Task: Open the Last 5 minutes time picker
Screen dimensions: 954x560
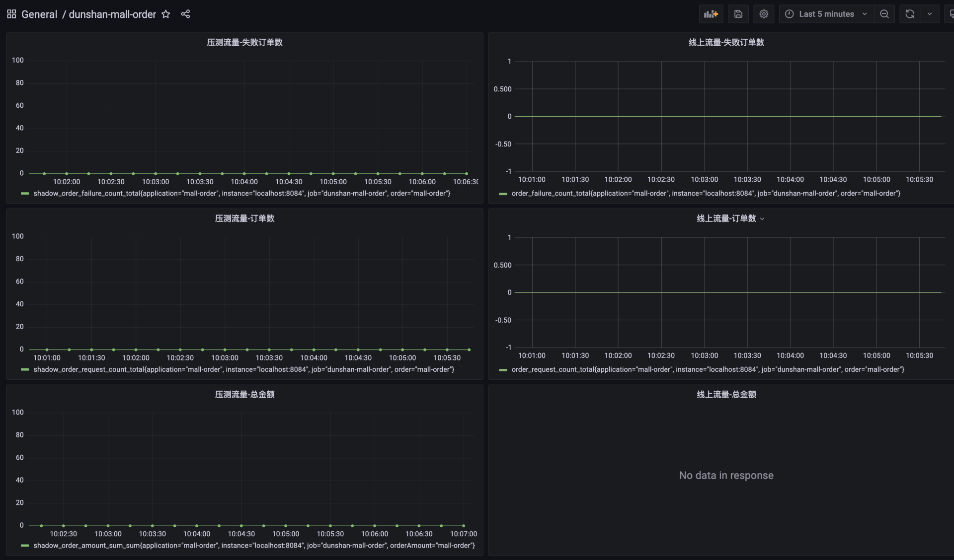Action: [826, 14]
